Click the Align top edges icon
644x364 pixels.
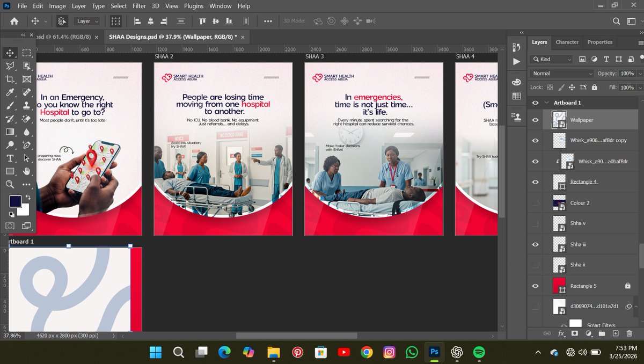click(x=202, y=21)
